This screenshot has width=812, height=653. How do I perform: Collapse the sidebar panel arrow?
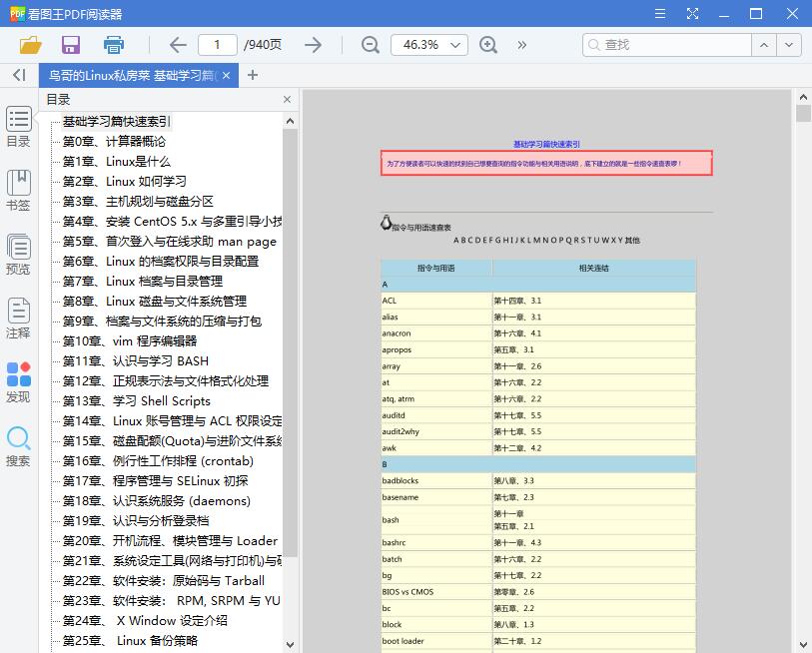click(x=19, y=75)
